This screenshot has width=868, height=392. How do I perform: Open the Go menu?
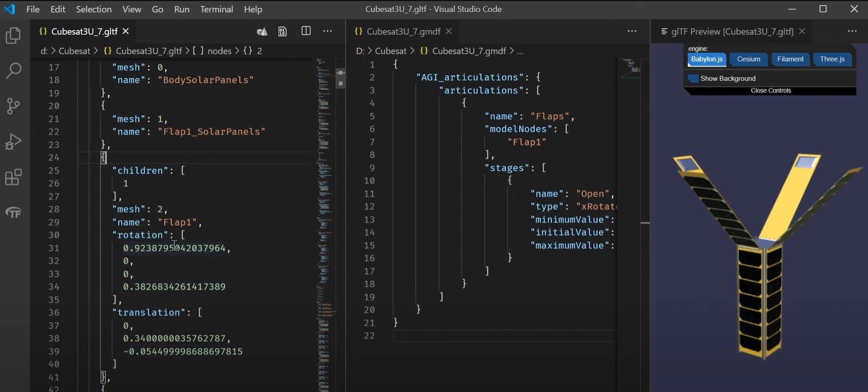158,9
